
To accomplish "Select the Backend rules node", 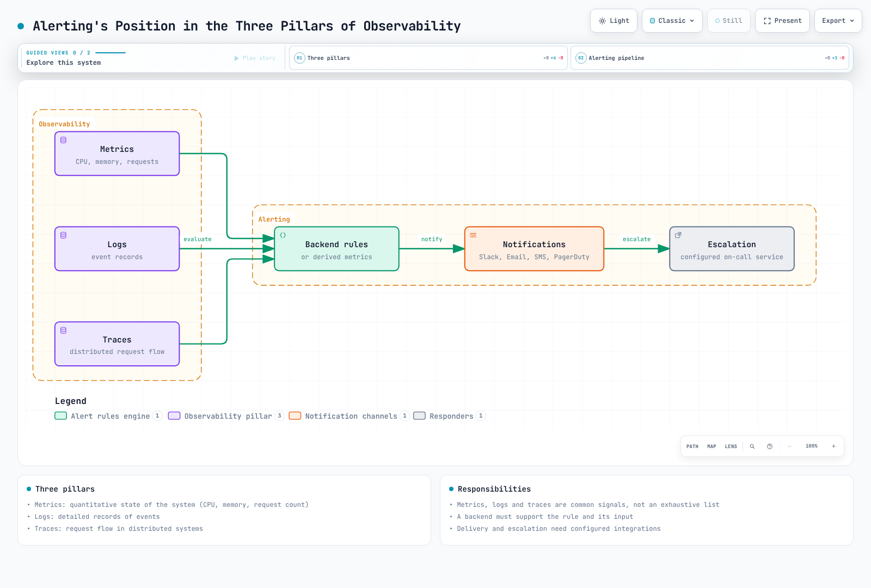I will click(x=336, y=249).
